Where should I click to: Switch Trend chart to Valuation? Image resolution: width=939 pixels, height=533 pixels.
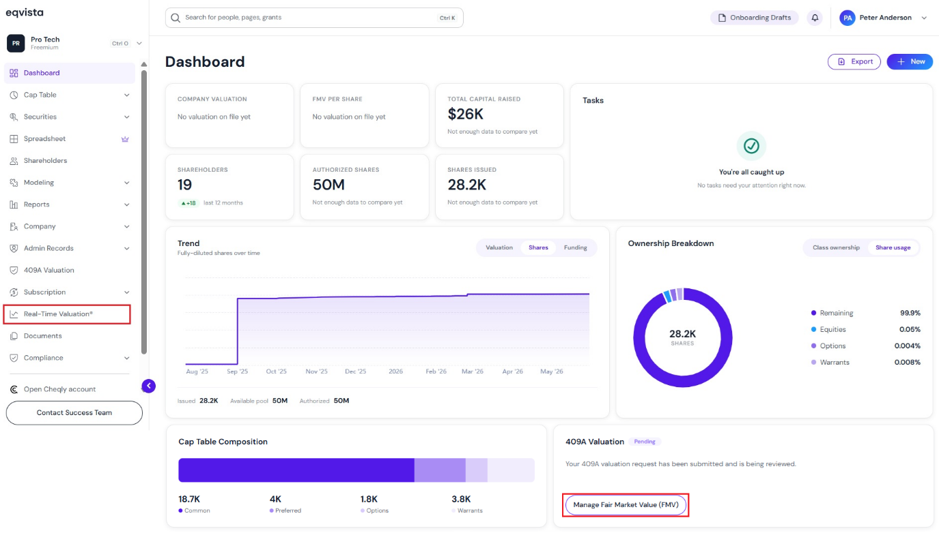pyautogui.click(x=499, y=247)
